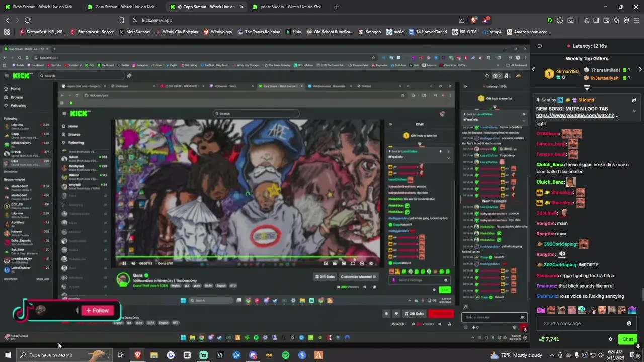Viewport: 644px width, 362px height.
Task: Collapse the top gifters section
Action: coord(587,87)
